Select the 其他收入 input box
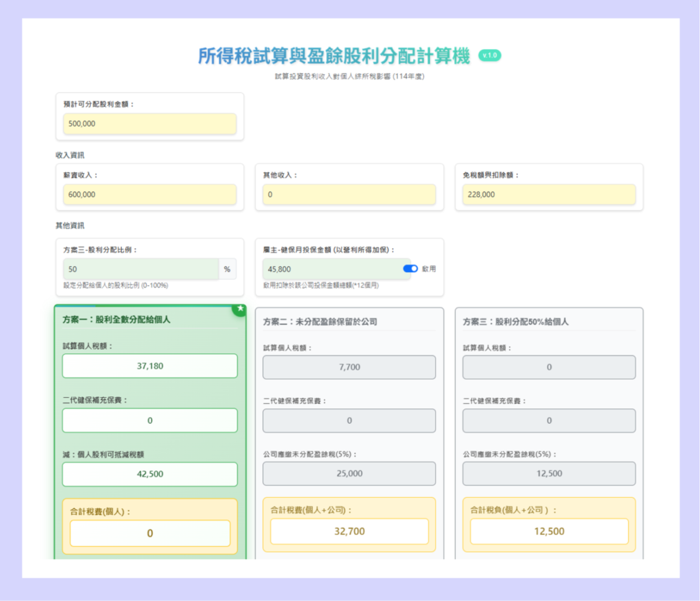 tap(349, 194)
